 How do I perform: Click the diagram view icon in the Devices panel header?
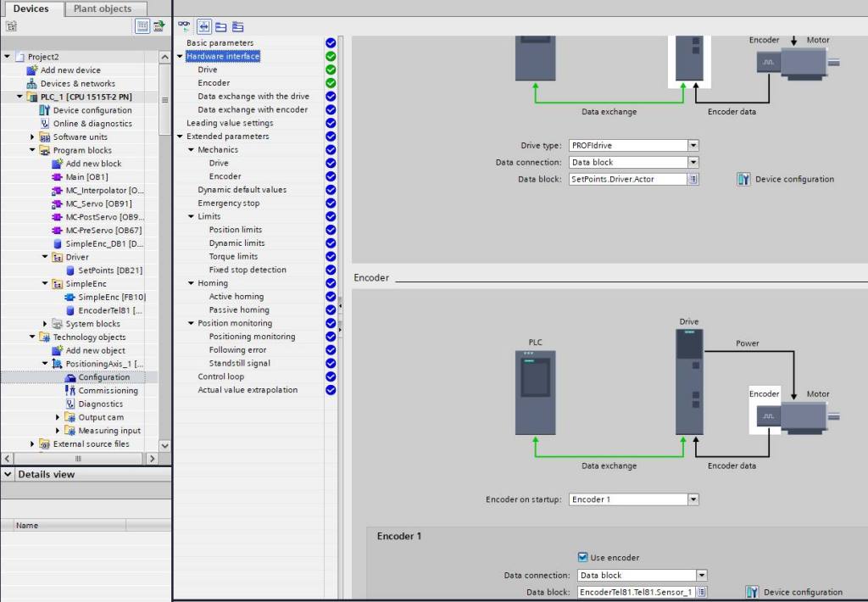(142, 25)
